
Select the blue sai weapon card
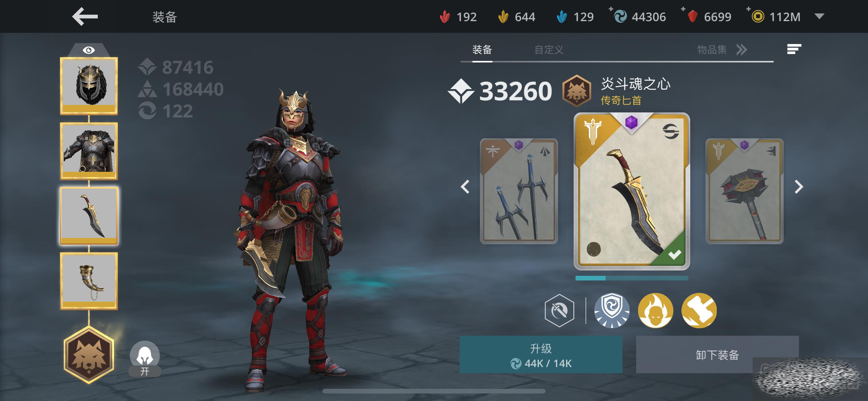pos(519,191)
